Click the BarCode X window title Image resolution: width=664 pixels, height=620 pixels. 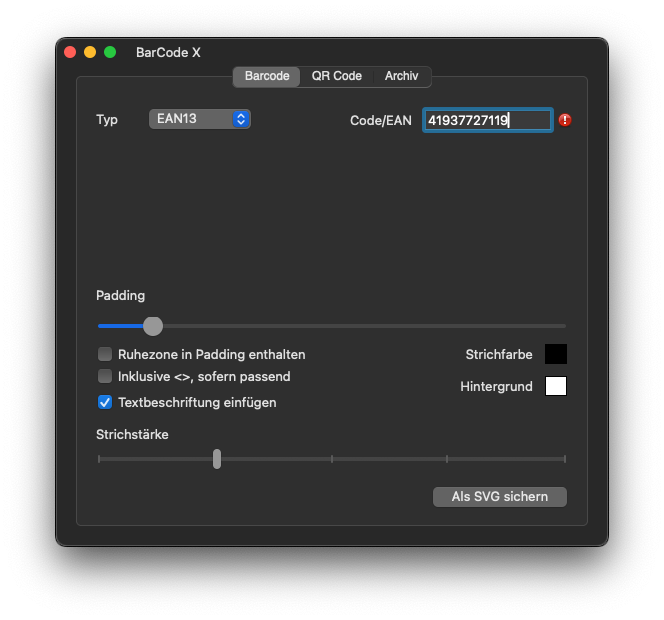click(168, 53)
